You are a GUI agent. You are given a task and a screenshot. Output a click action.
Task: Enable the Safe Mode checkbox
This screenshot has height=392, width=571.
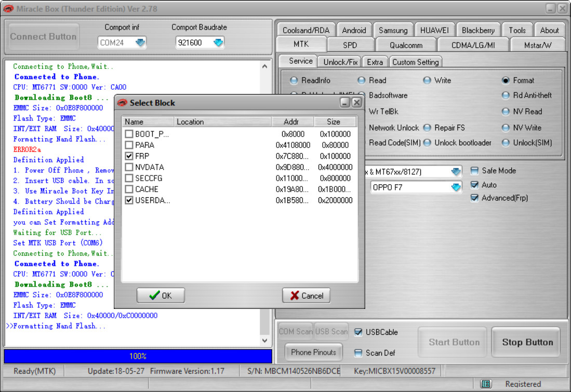[x=474, y=171]
